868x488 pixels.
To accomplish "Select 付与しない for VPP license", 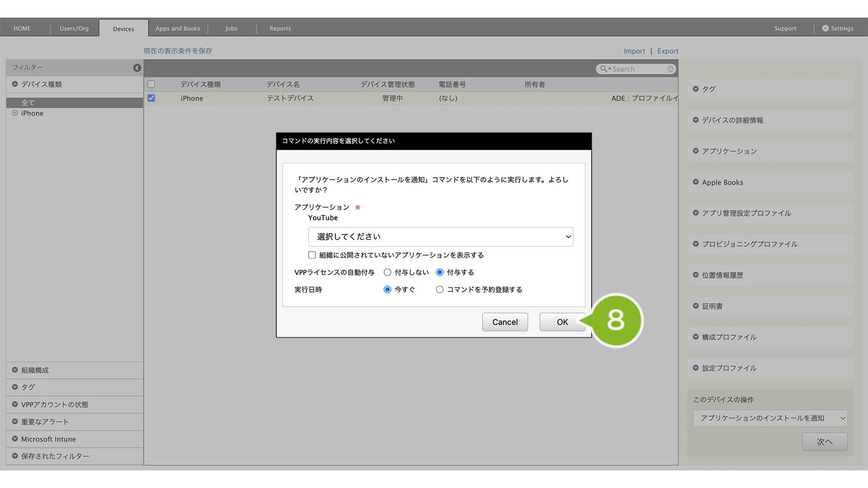I will 388,272.
